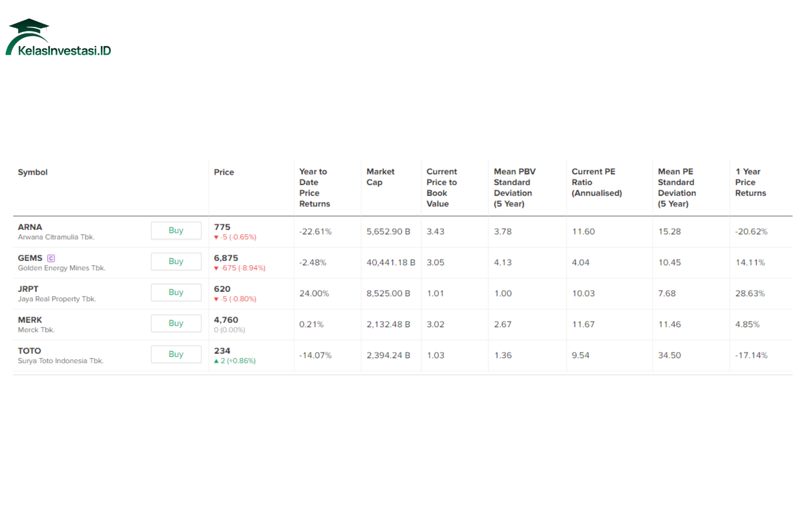Select Arwana Citramulia Tbk. company name
The width and height of the screenshot is (799, 532).
pos(56,237)
